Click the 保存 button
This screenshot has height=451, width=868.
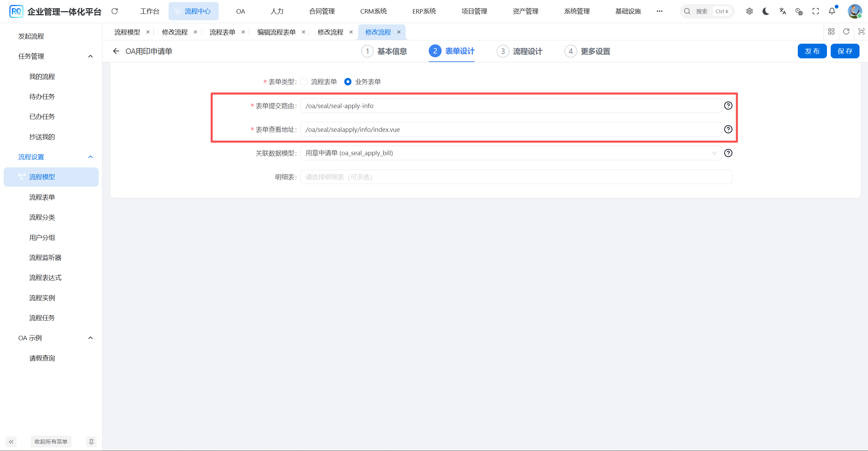click(845, 51)
